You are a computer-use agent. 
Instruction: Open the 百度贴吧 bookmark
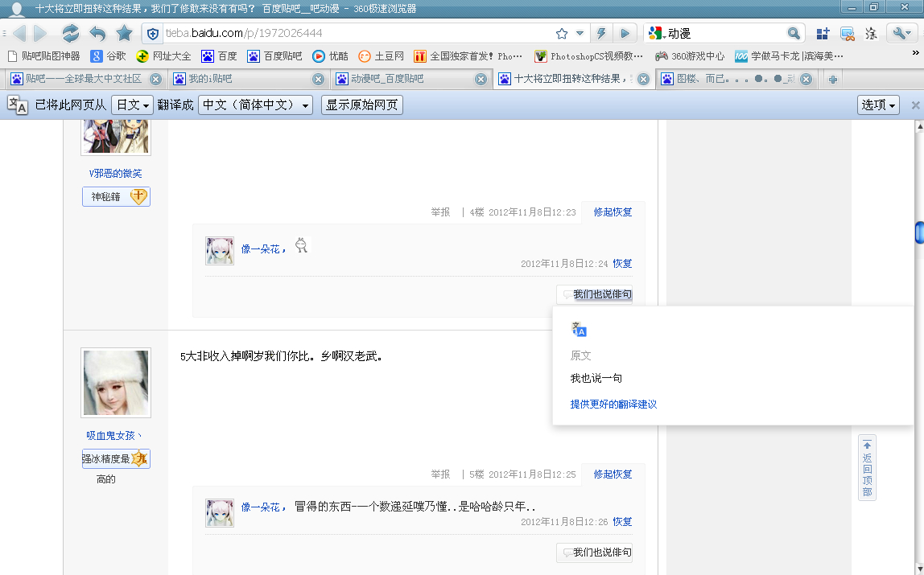tap(274, 56)
